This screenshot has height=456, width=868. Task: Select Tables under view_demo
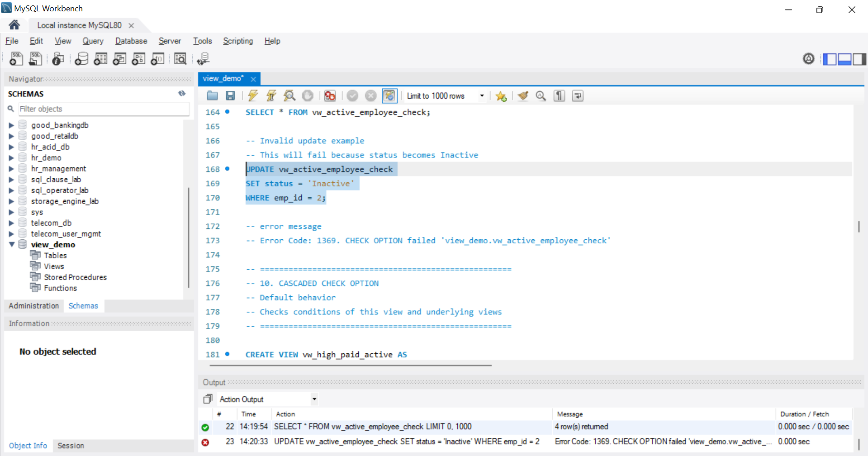[55, 255]
